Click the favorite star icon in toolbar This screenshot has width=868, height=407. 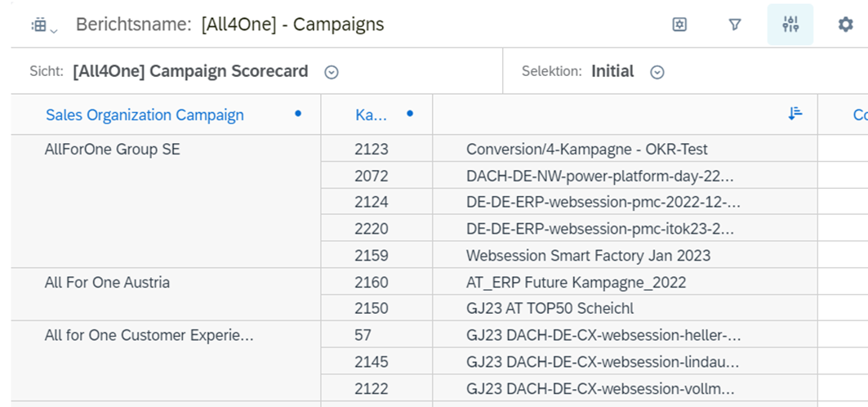click(x=679, y=25)
